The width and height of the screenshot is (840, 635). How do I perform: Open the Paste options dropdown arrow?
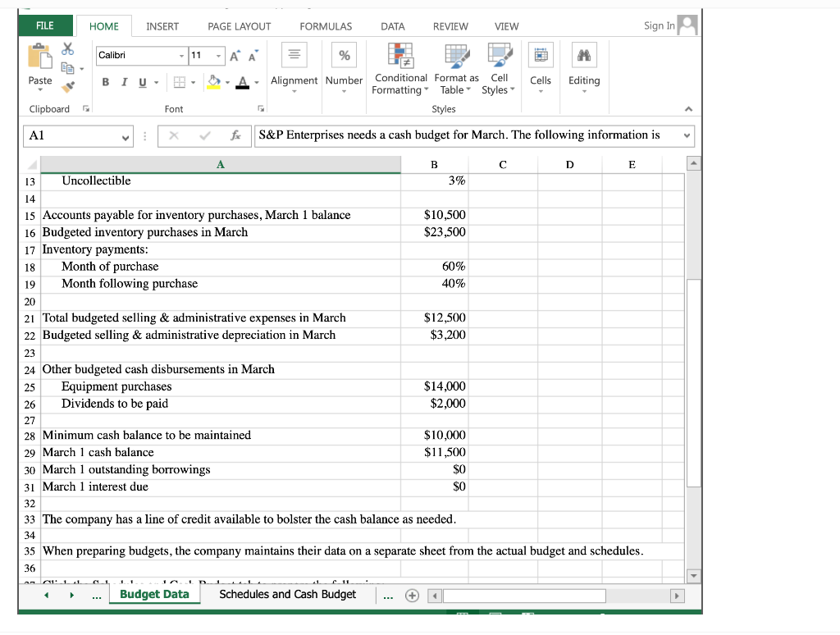pyautogui.click(x=40, y=89)
